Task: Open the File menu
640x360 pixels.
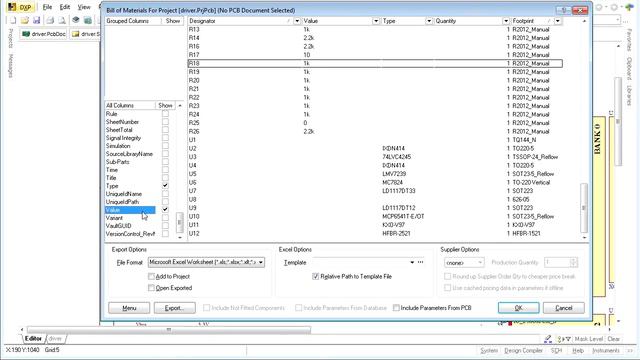Action: [47, 7]
